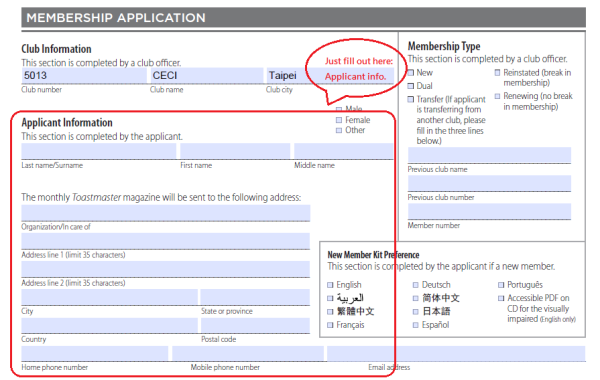Check the Other gender checkbox
600x380 pixels.
339,130
